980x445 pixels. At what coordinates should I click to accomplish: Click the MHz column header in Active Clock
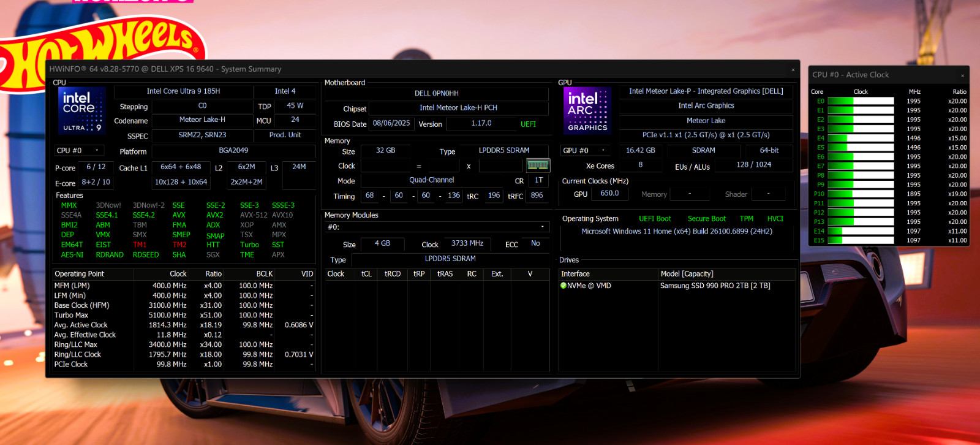[914, 92]
